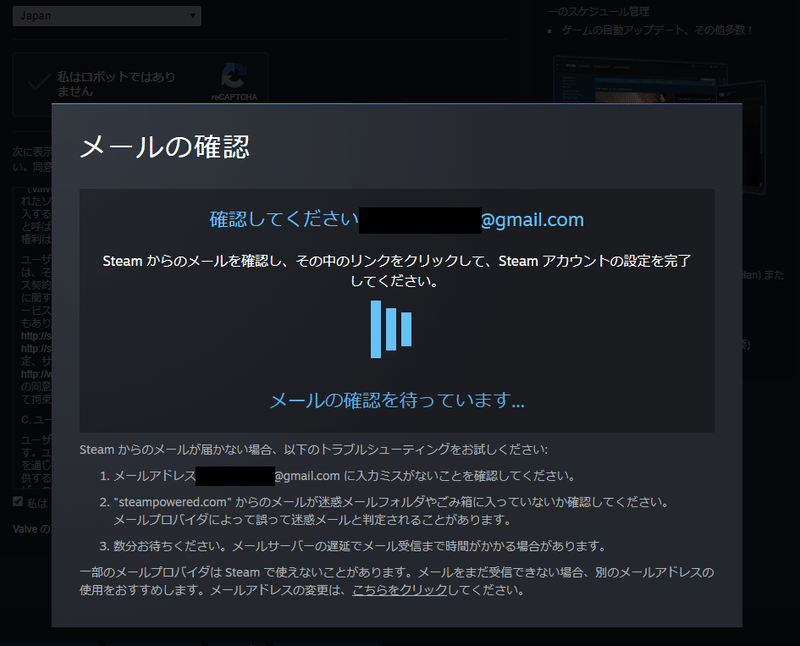Click the メールの確認を待っています... status text
The width and height of the screenshot is (800, 646).
(397, 400)
